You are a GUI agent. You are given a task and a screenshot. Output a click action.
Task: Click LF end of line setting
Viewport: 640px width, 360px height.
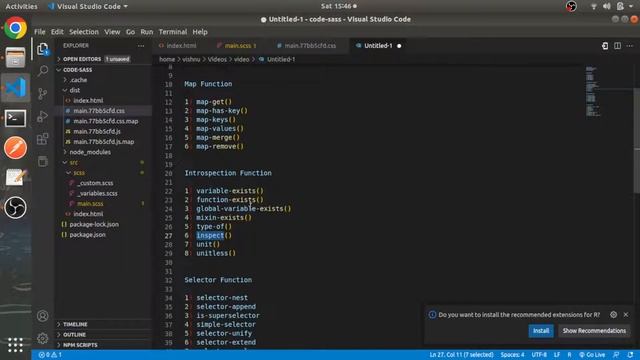[557, 355]
